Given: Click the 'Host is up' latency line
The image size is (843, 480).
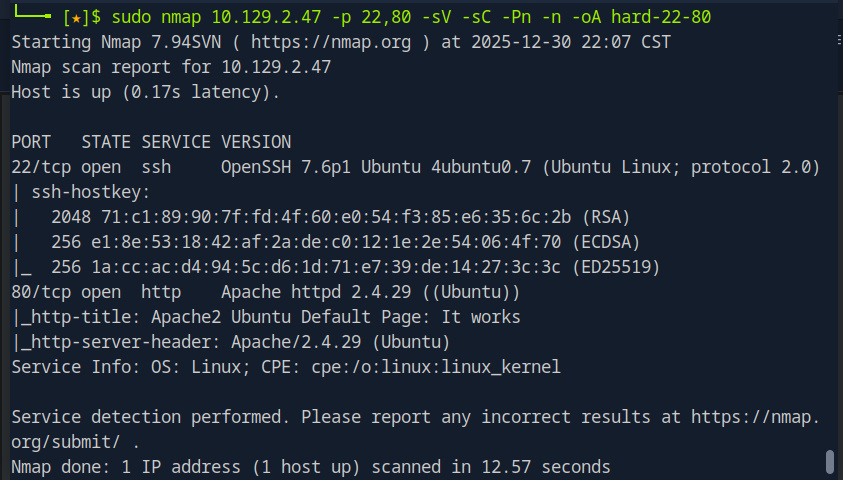Looking at the screenshot, I should 146,92.
